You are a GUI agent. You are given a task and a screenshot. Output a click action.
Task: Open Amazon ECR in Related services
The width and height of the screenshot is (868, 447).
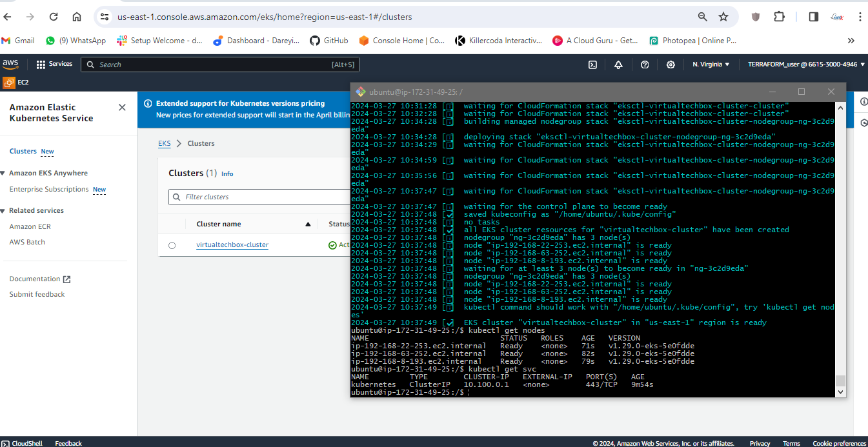point(30,226)
